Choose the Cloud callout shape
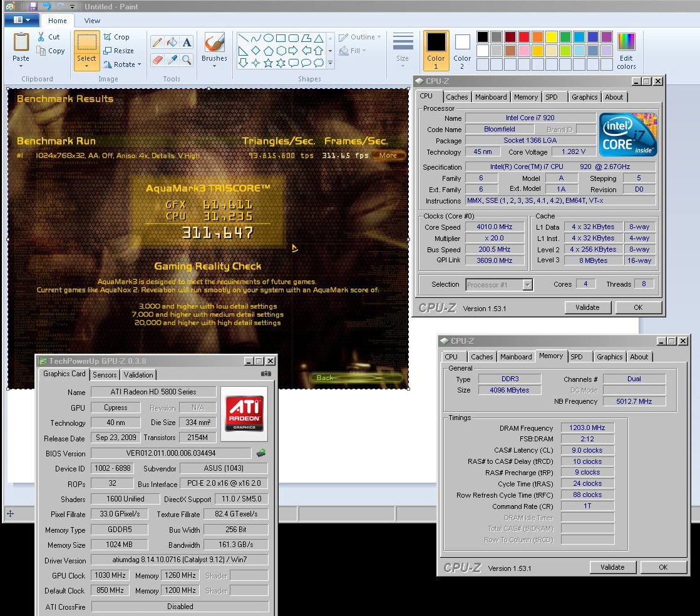 point(319,63)
